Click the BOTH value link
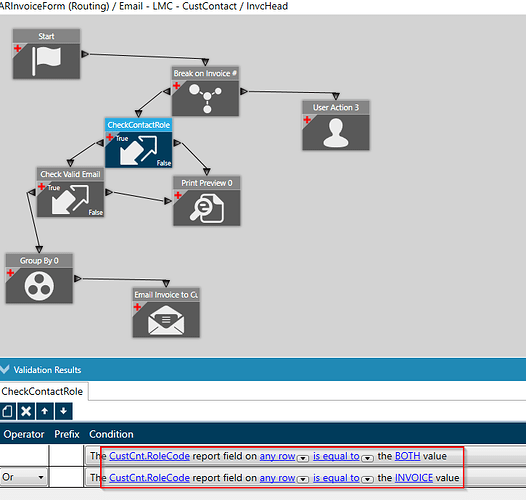The height and width of the screenshot is (500, 526). pyautogui.click(x=408, y=456)
